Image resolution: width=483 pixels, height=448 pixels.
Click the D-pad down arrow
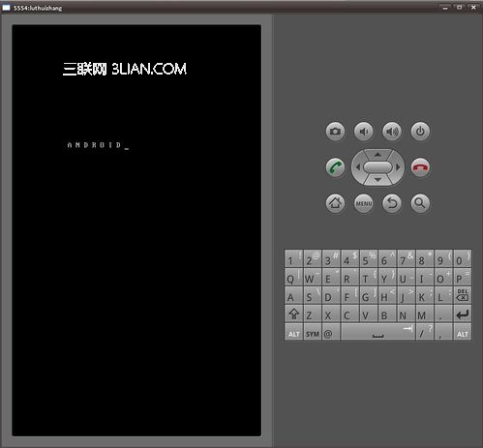point(377,180)
